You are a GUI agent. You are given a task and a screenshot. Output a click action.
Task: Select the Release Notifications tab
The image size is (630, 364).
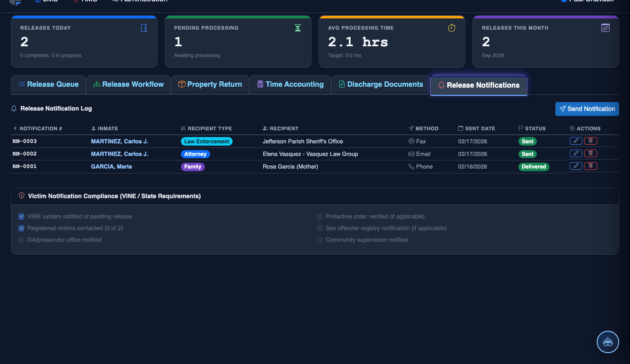pyautogui.click(x=479, y=85)
